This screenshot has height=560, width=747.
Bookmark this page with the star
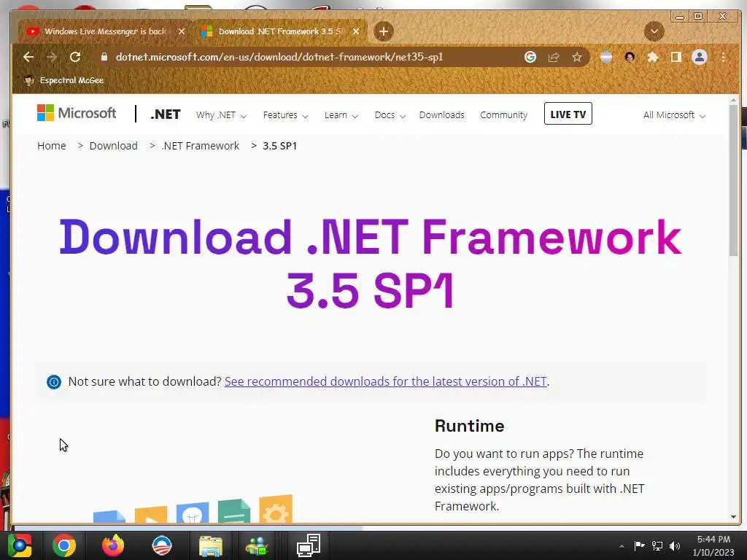[x=577, y=57]
